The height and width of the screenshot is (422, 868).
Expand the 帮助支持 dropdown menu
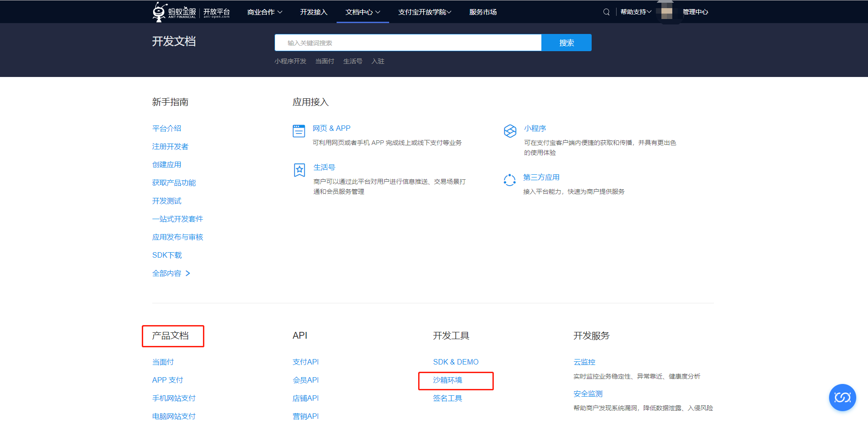tap(636, 12)
